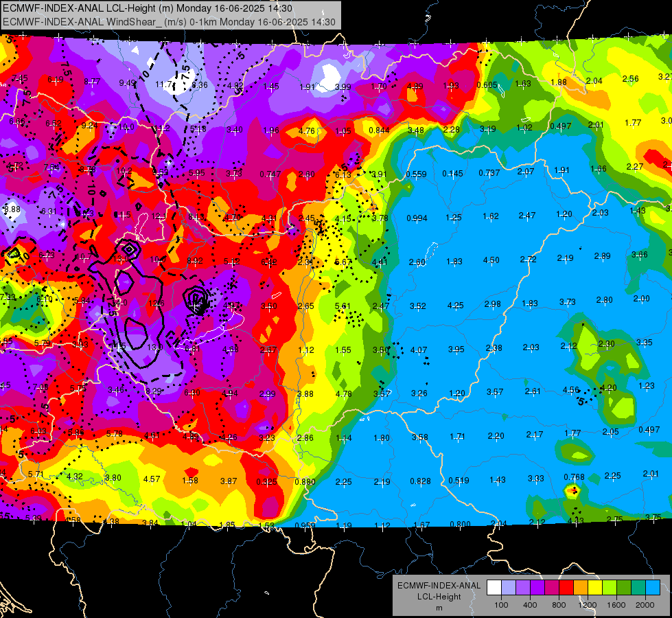Click the wind shear value '1.23'
The image size is (672, 618).
coord(647,385)
